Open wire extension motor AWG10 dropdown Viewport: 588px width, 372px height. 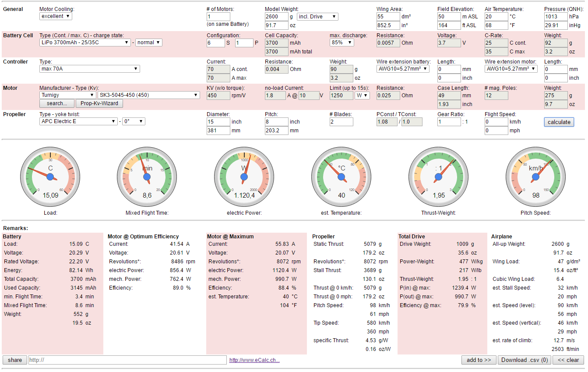click(511, 69)
